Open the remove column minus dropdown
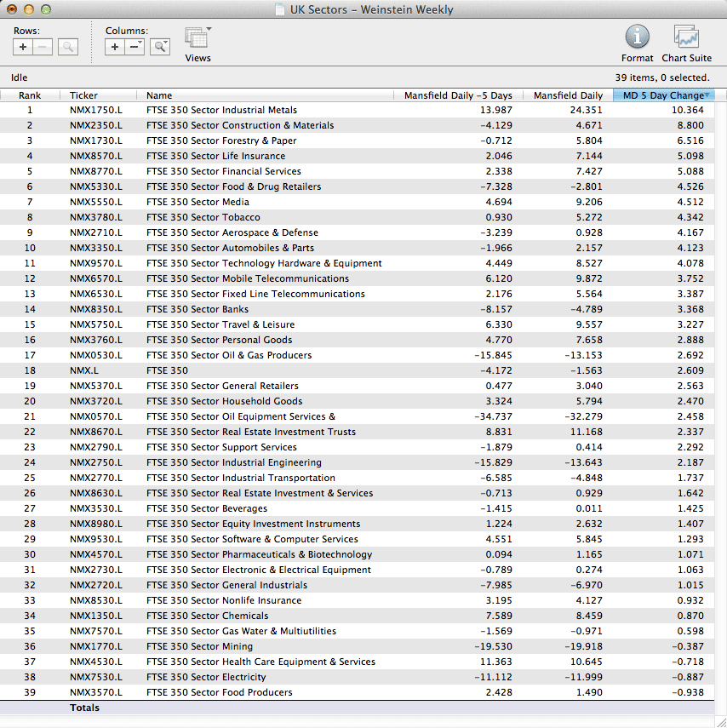The height and width of the screenshot is (728, 727). point(135,47)
